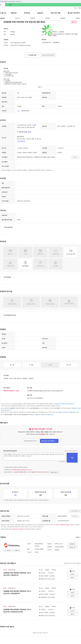Open the 직업 능력 개발 menu

tap(55, 13)
